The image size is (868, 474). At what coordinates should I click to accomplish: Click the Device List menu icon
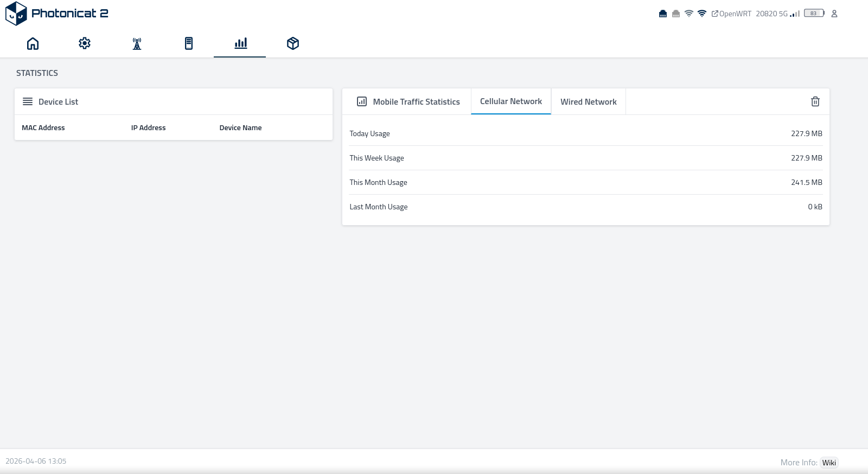tap(28, 101)
